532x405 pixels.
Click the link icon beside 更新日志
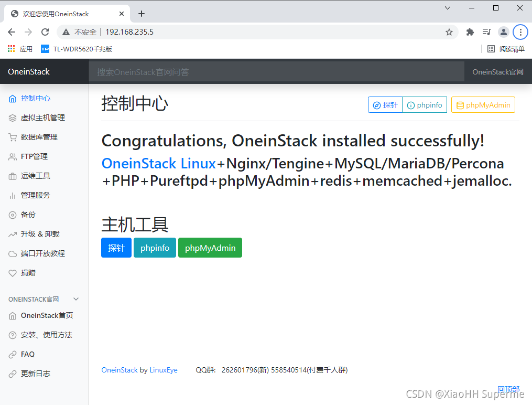tap(13, 374)
